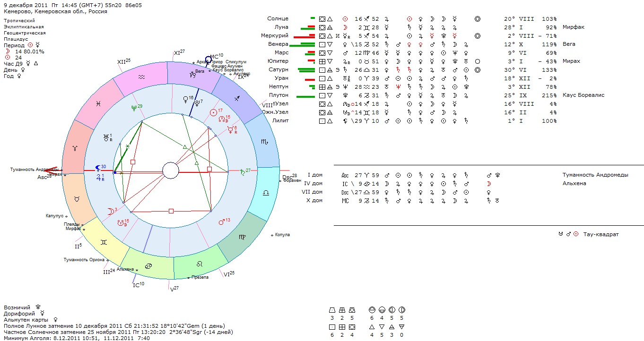
Task: Click the Aries symbol on the zodiac ring
Action: tap(73, 148)
